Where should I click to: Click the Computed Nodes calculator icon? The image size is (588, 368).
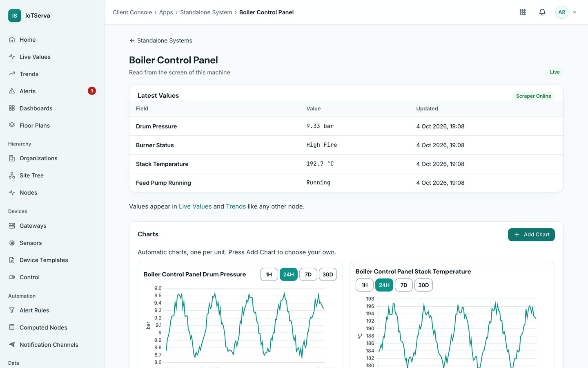click(12, 328)
